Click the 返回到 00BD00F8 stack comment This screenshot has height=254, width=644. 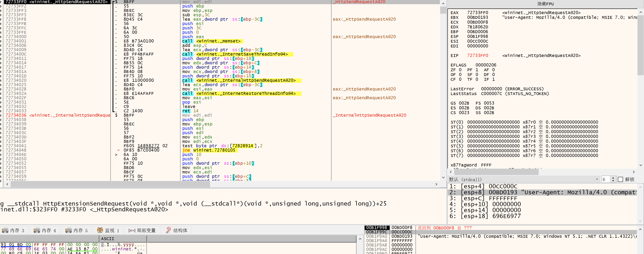[444, 228]
